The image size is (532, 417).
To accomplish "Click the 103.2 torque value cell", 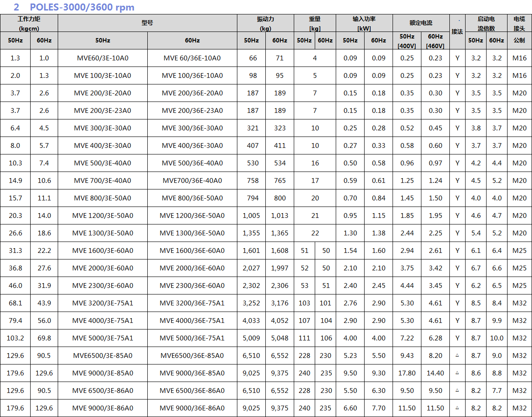I will (15, 338).
